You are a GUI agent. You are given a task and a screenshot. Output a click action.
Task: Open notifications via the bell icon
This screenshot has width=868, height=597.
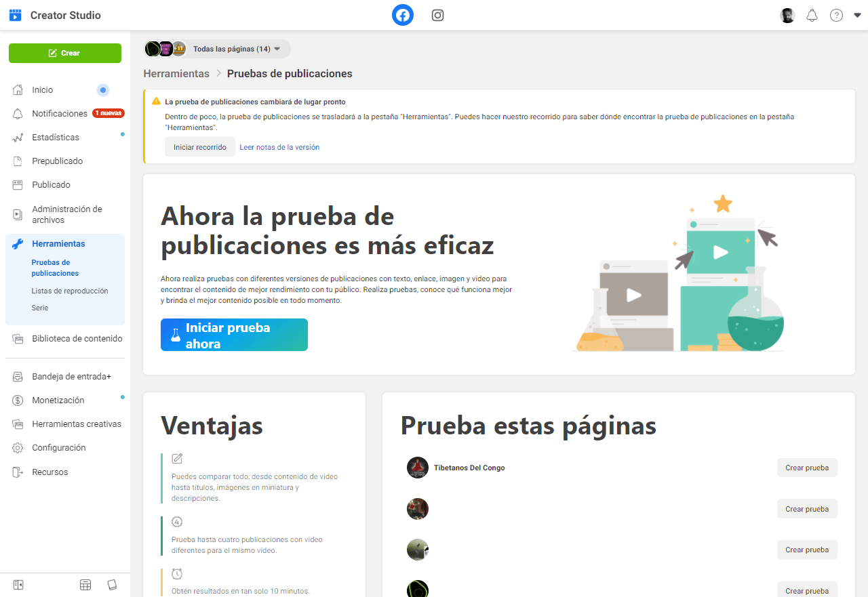[x=812, y=15]
